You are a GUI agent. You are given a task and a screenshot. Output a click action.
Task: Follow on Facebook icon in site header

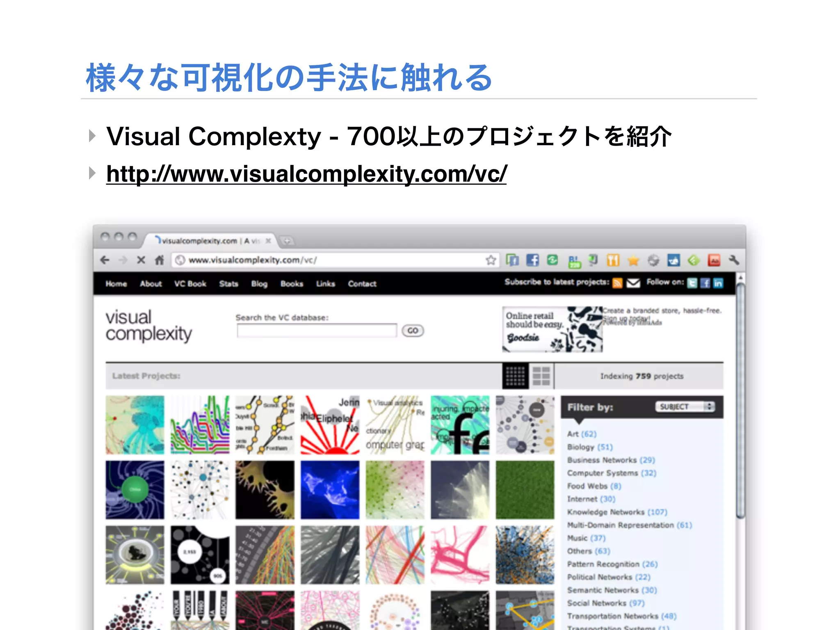pyautogui.click(x=705, y=283)
